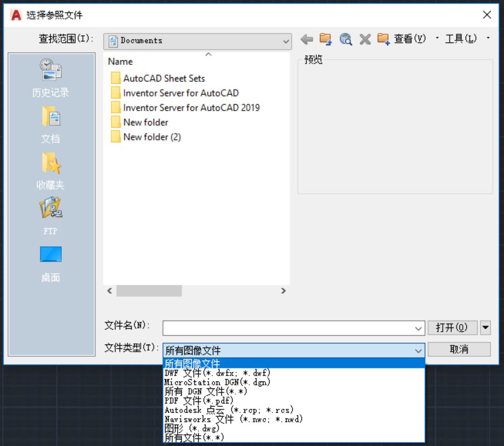
Task: Open the FTP locations shortcut
Action: click(x=50, y=216)
